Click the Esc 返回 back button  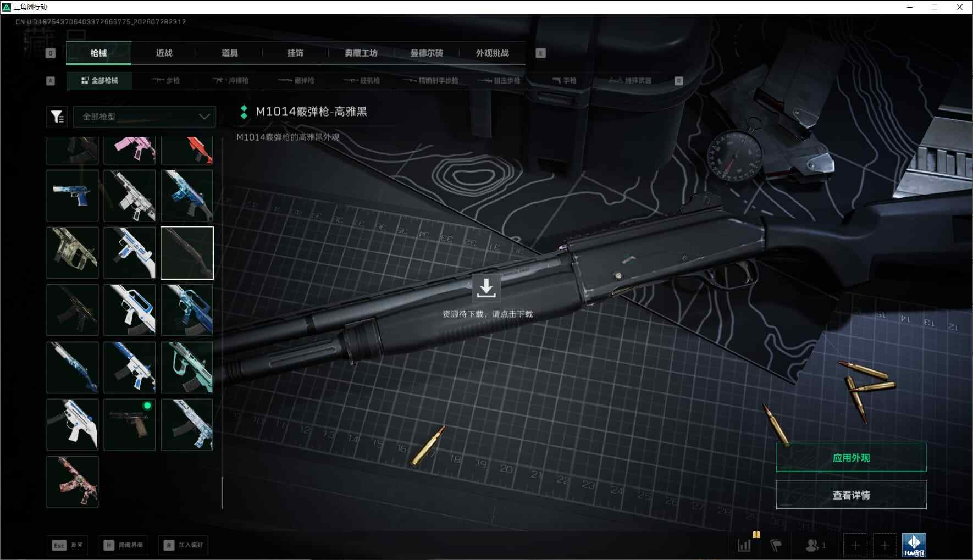(x=67, y=545)
